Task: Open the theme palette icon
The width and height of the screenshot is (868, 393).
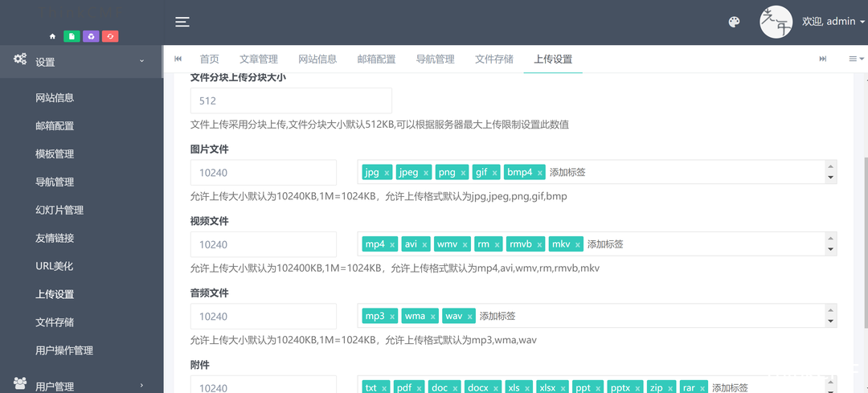Action: tap(734, 23)
